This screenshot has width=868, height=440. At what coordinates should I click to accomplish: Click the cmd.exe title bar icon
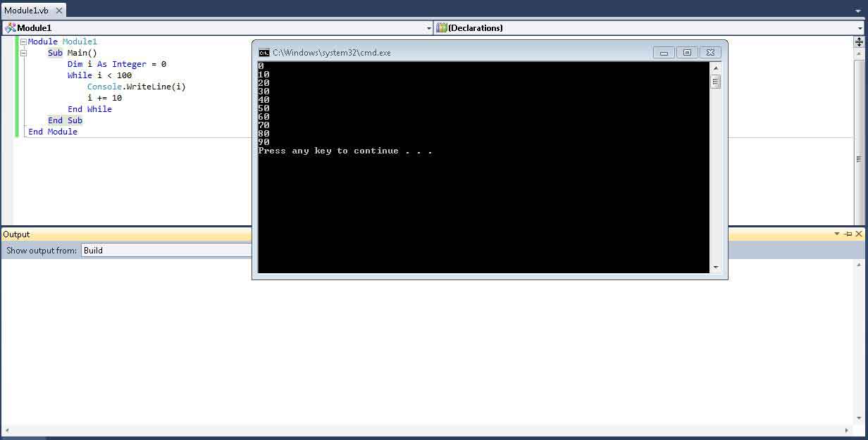[x=263, y=53]
